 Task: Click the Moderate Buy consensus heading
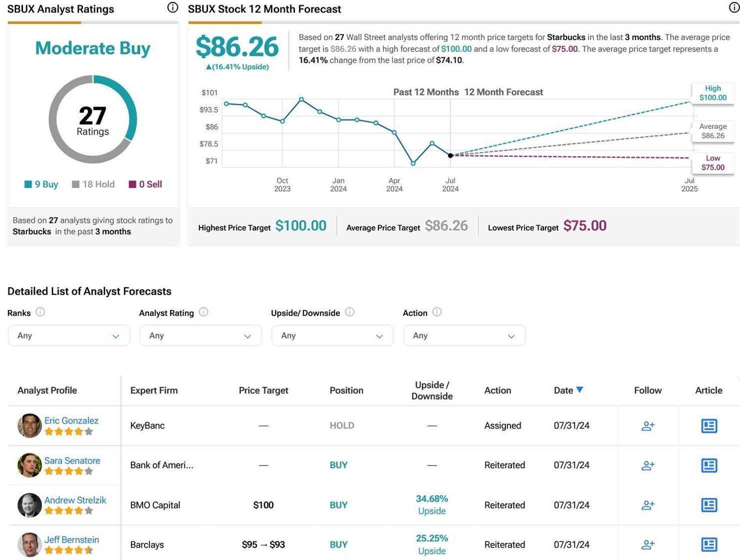[x=93, y=48]
